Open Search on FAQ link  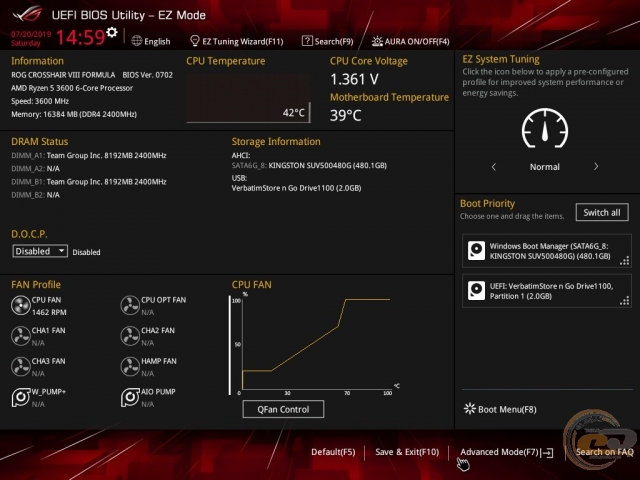coord(604,452)
